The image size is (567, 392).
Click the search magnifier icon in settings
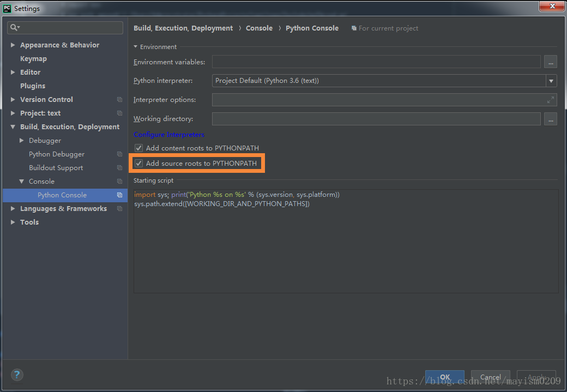tap(15, 27)
